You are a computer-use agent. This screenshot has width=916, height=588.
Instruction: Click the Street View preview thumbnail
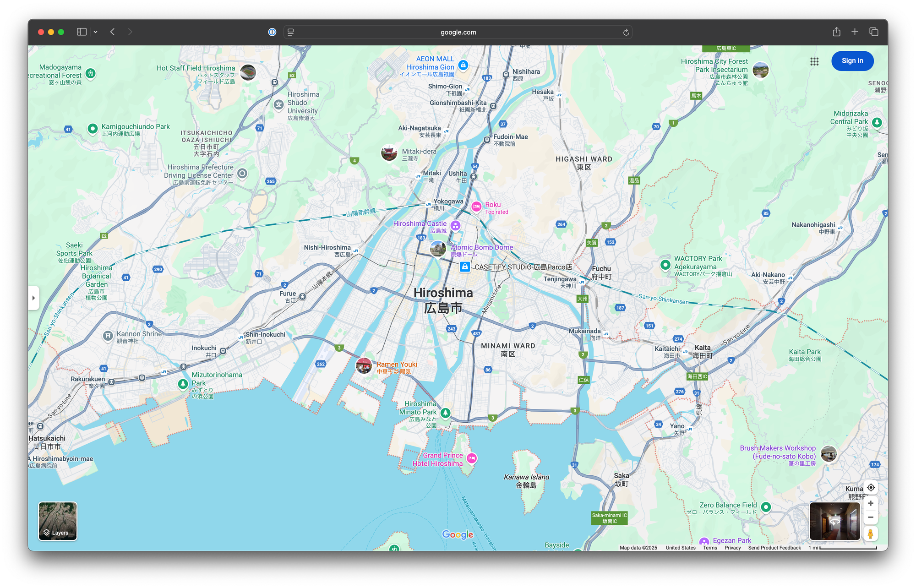coord(835,521)
